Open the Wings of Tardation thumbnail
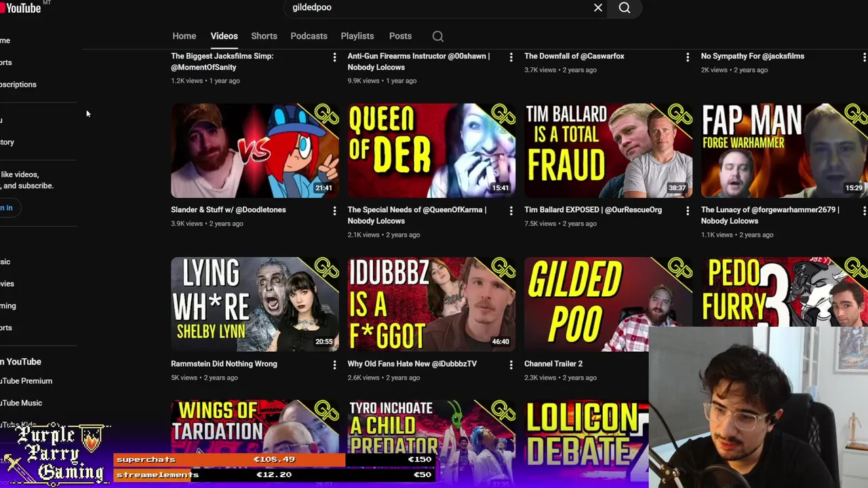 pos(255,427)
